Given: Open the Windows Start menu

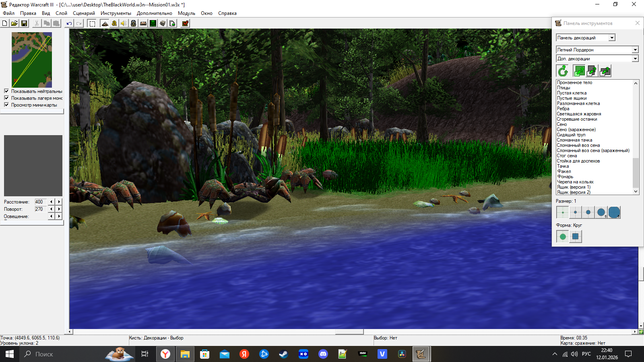Looking at the screenshot, I should 10,354.
